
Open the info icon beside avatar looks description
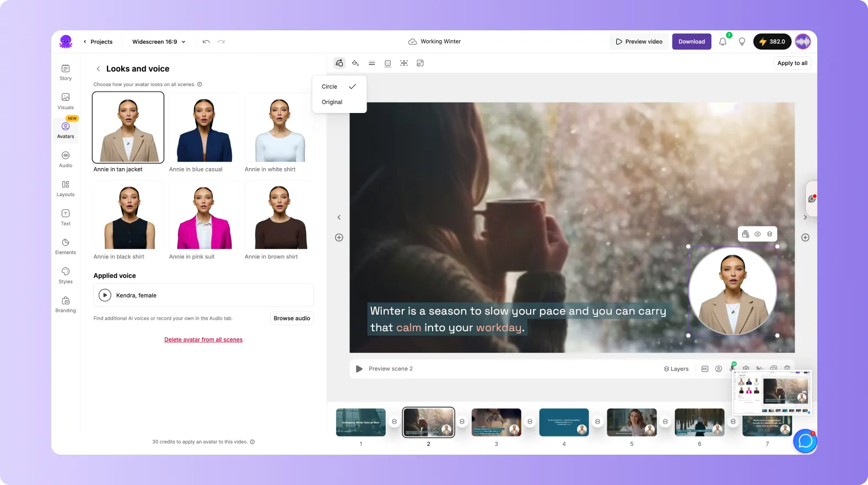pos(200,84)
